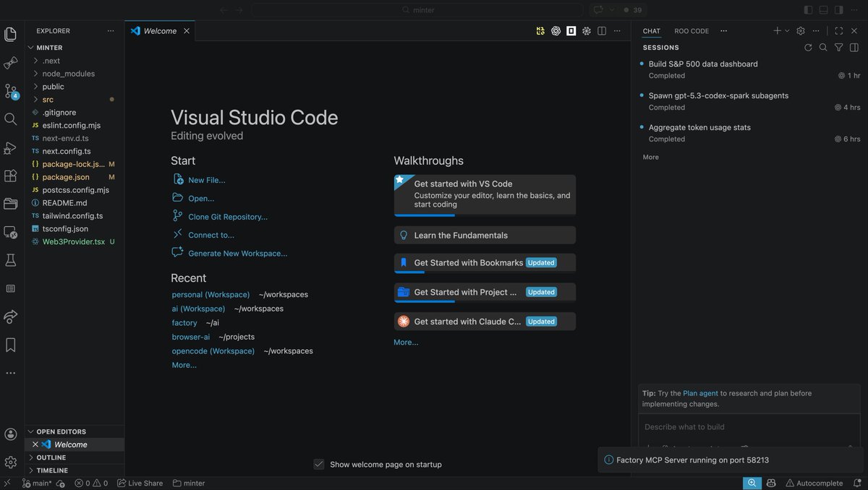Maximize the chat panel size

[x=839, y=31]
